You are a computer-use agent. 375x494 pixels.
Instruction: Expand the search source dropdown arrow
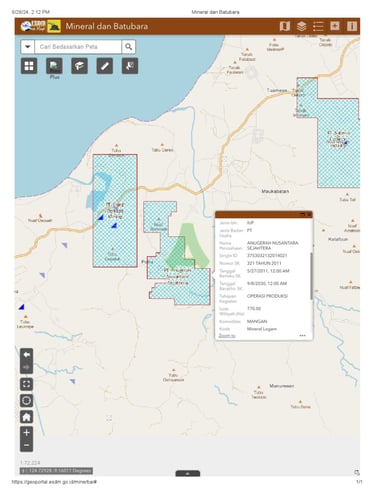[28, 47]
